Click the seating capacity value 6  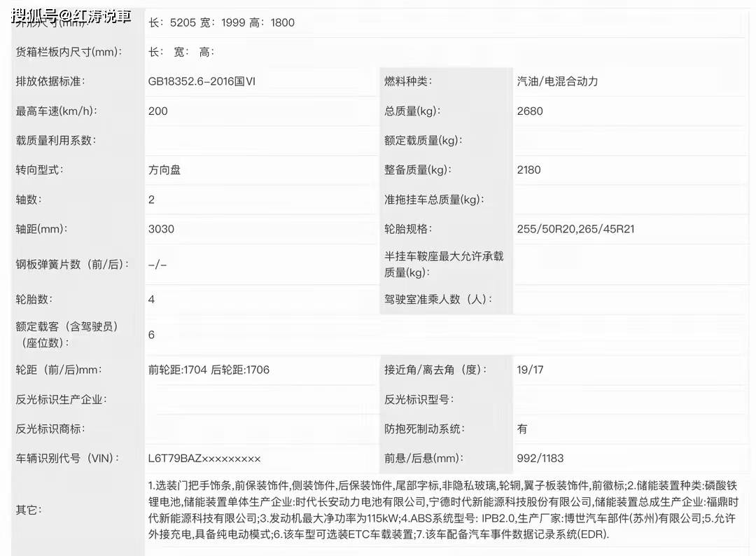(150, 335)
